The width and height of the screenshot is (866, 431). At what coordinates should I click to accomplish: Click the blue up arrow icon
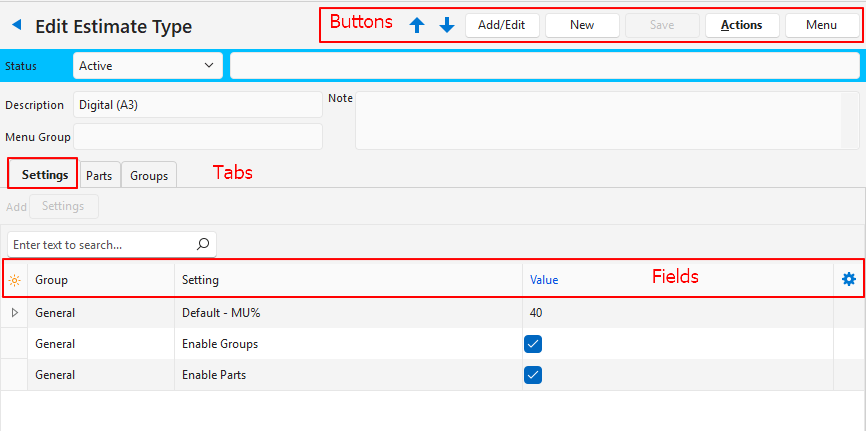(417, 25)
